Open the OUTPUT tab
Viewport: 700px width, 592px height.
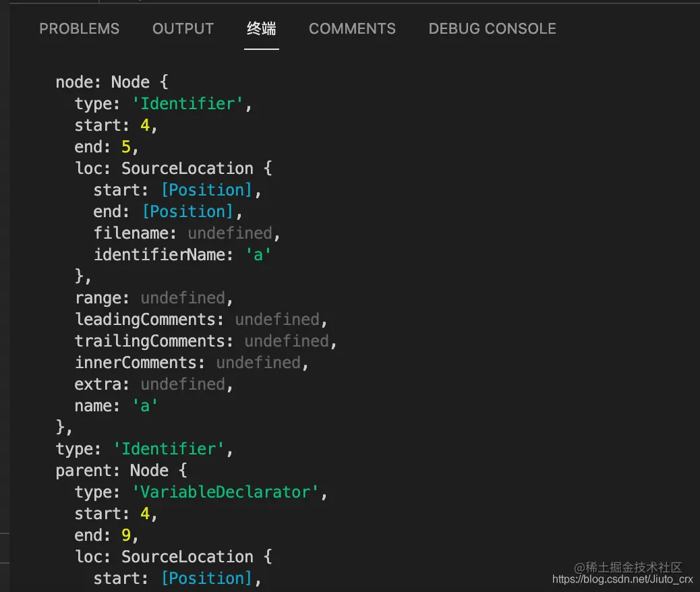point(183,28)
